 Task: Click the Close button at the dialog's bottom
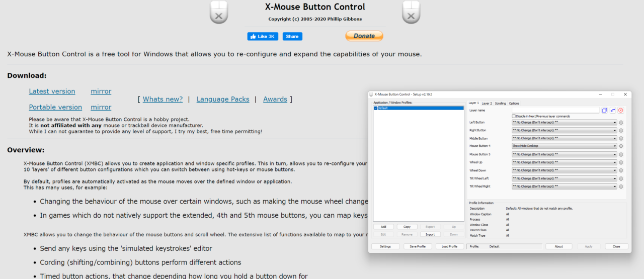[x=616, y=246]
